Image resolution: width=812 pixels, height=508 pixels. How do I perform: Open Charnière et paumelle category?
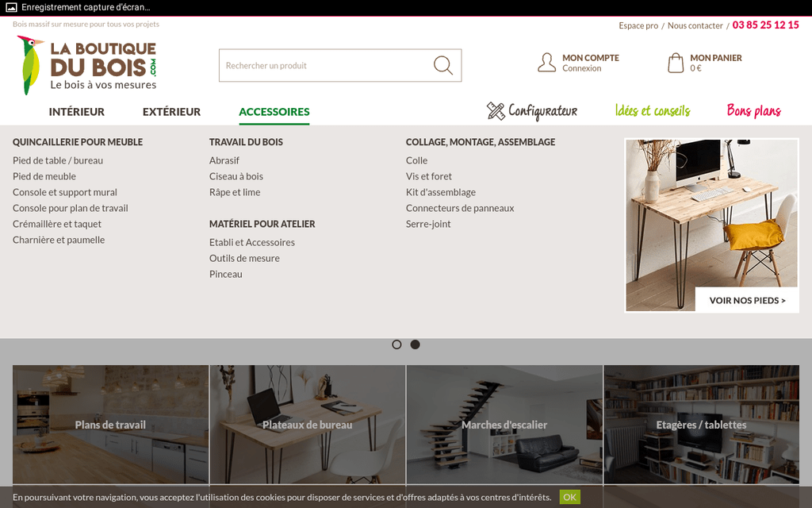point(59,240)
